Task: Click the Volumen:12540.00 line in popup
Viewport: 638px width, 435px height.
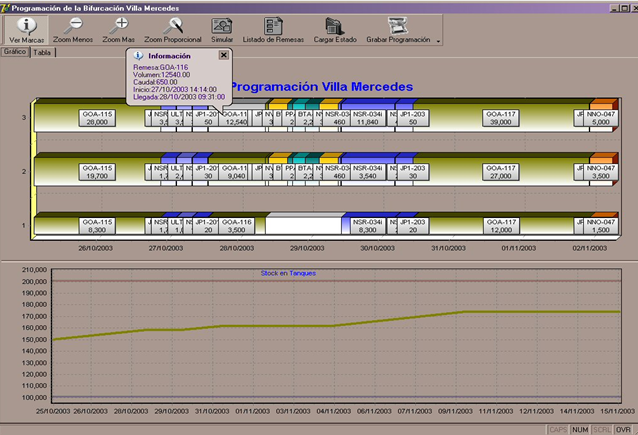Action: click(x=162, y=74)
